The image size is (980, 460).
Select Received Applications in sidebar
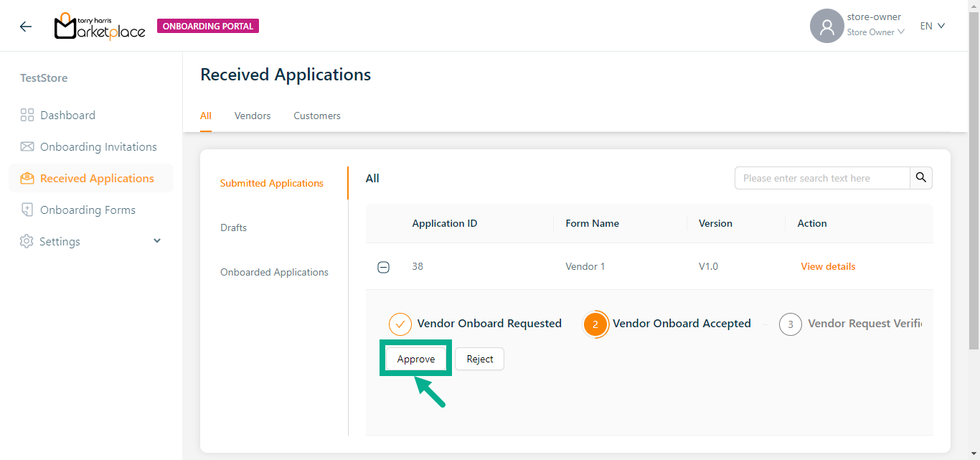pos(97,179)
